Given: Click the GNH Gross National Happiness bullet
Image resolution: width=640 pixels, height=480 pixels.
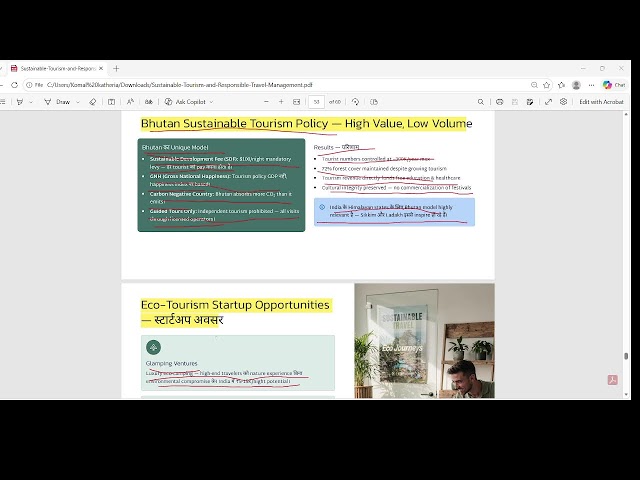Looking at the screenshot, I should click(218, 180).
